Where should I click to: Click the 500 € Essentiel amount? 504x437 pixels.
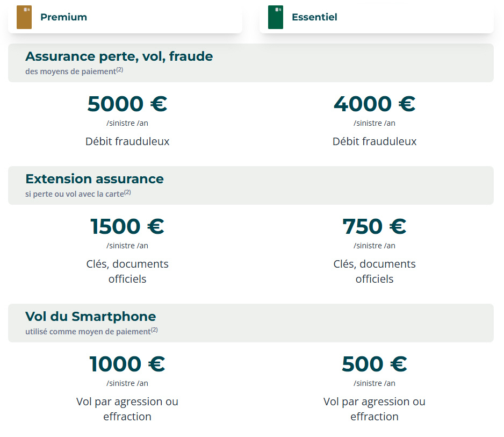[375, 364]
